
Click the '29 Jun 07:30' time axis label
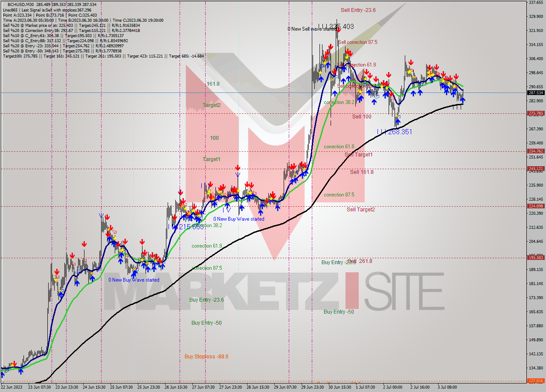[286, 387]
